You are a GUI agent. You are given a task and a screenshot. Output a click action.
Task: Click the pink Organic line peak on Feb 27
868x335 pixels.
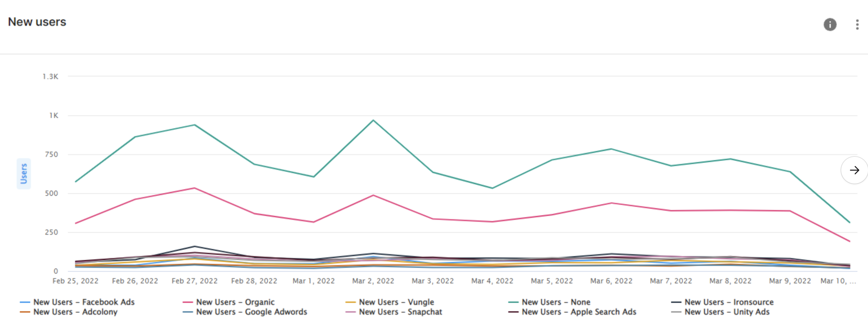point(194,188)
